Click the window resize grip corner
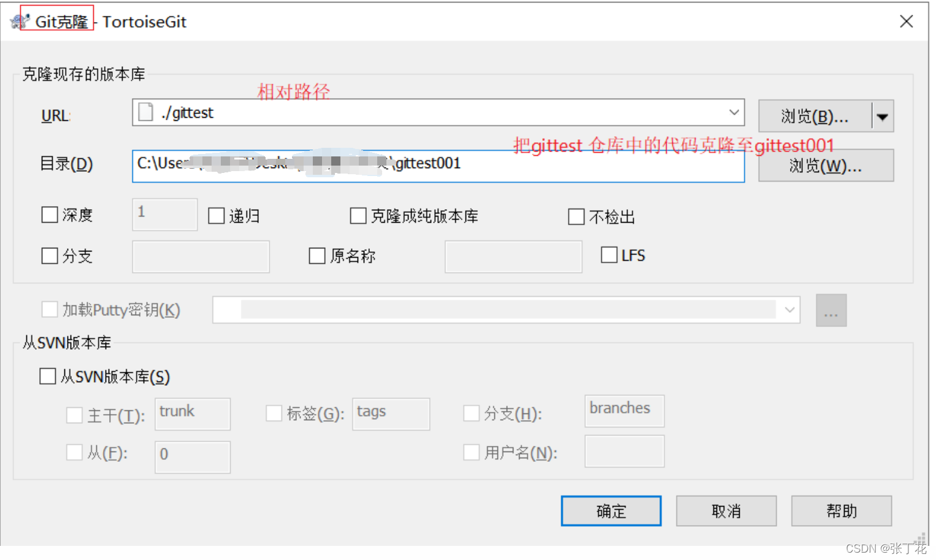The width and height of the screenshot is (936, 560). pyautogui.click(x=921, y=538)
